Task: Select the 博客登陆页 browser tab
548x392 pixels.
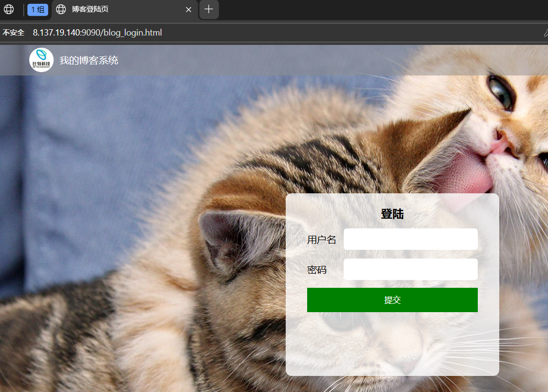Action: (125, 9)
